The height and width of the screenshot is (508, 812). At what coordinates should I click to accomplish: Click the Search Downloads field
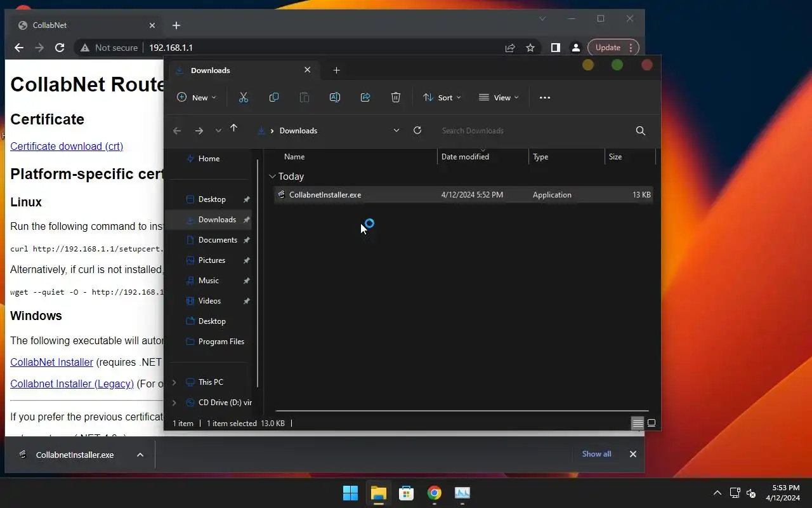pos(533,130)
